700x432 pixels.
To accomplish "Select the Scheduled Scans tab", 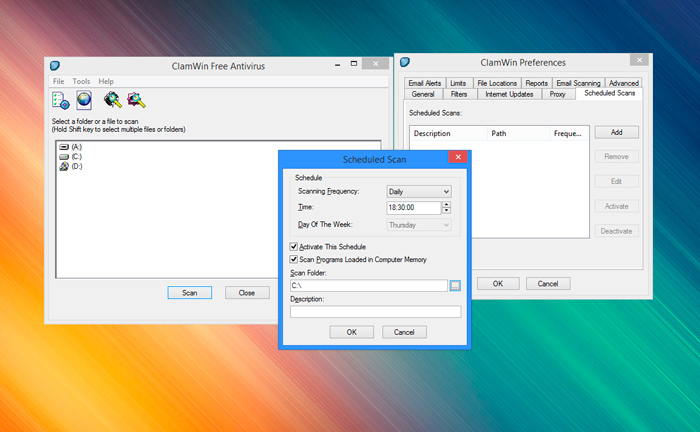I will (x=609, y=93).
